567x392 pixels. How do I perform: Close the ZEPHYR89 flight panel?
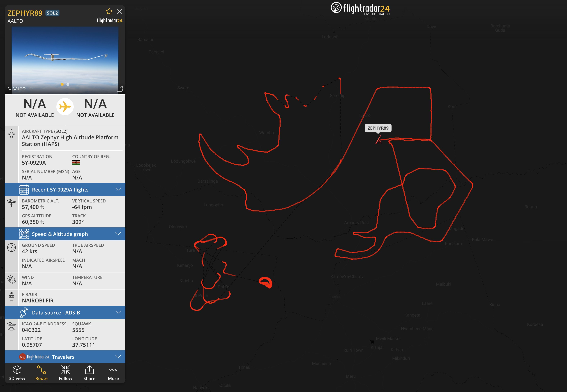pos(120,11)
